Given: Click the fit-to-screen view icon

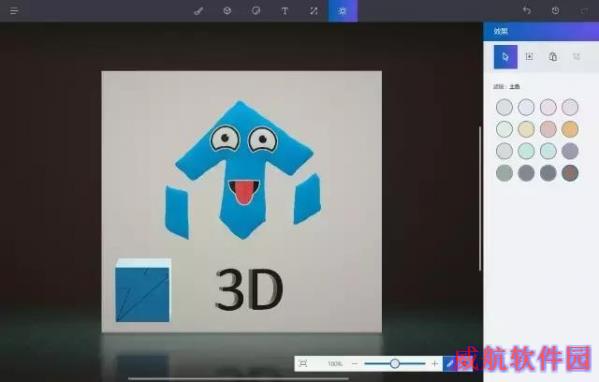Looking at the screenshot, I should point(303,364).
